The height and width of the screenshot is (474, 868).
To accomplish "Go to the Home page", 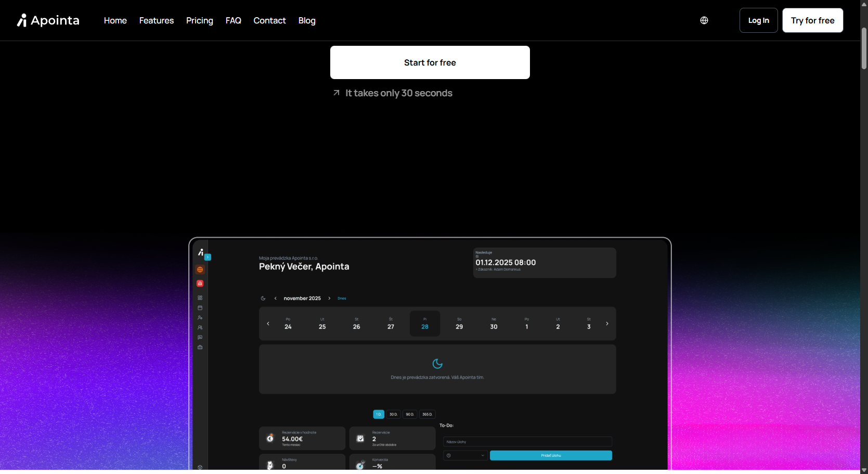I will [115, 20].
